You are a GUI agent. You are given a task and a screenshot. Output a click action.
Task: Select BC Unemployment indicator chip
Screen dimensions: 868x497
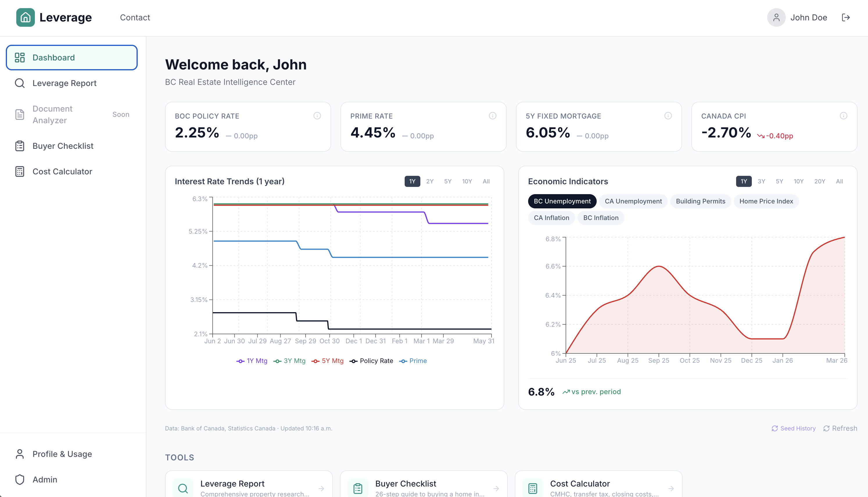[x=562, y=201]
